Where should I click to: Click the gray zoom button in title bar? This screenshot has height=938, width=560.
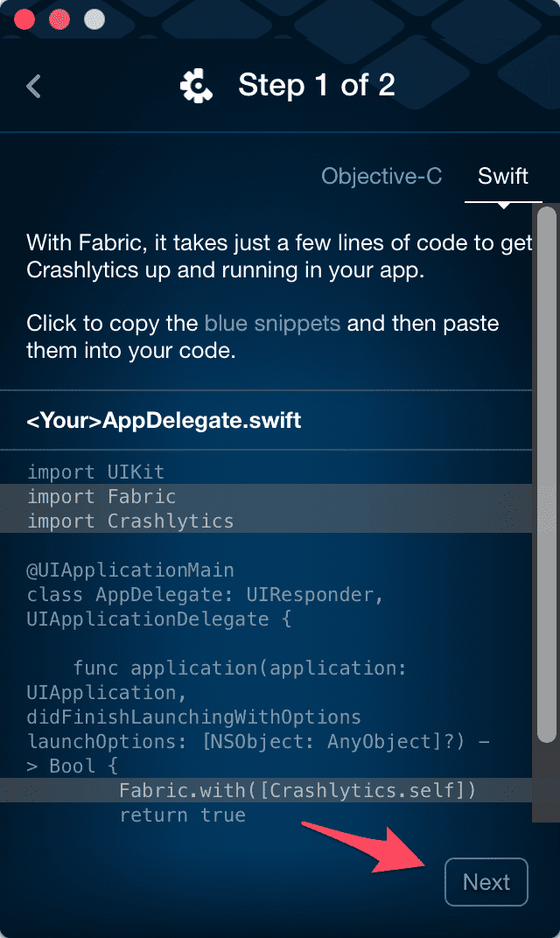point(94,18)
